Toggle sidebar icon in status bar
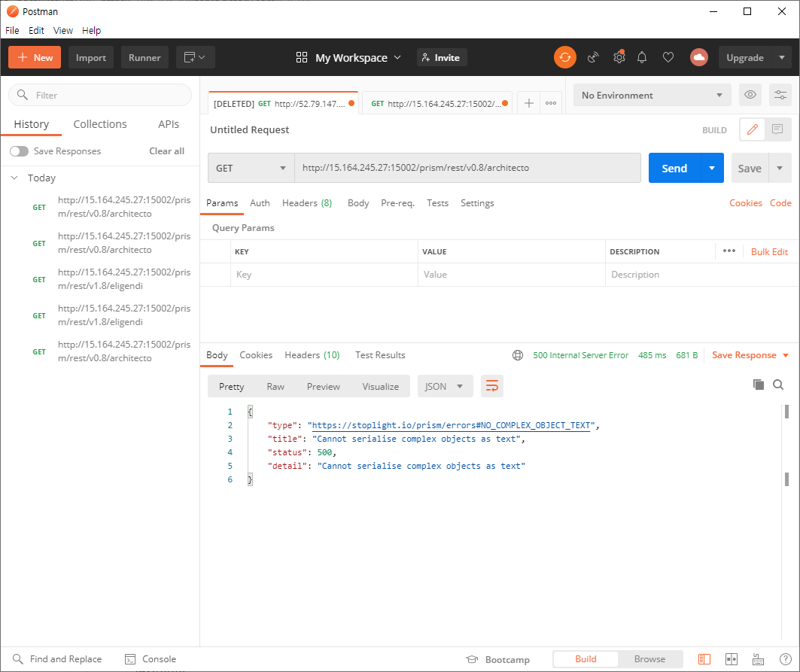Image resolution: width=800 pixels, height=672 pixels. coord(704,659)
